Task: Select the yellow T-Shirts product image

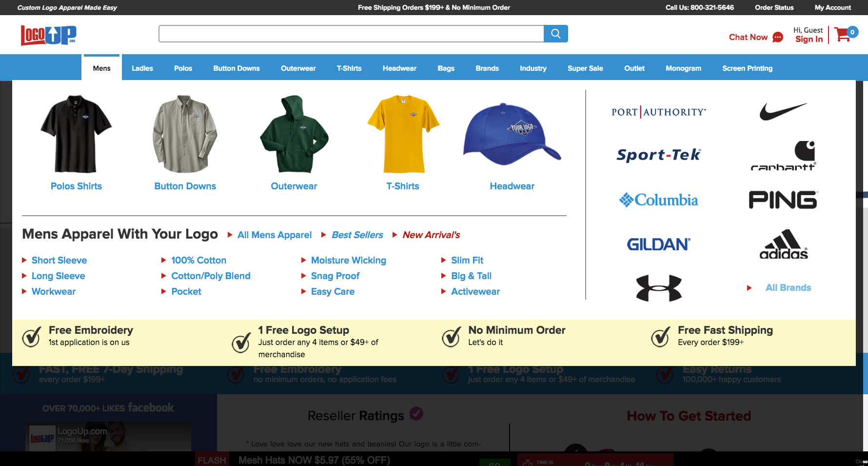Action: [403, 134]
